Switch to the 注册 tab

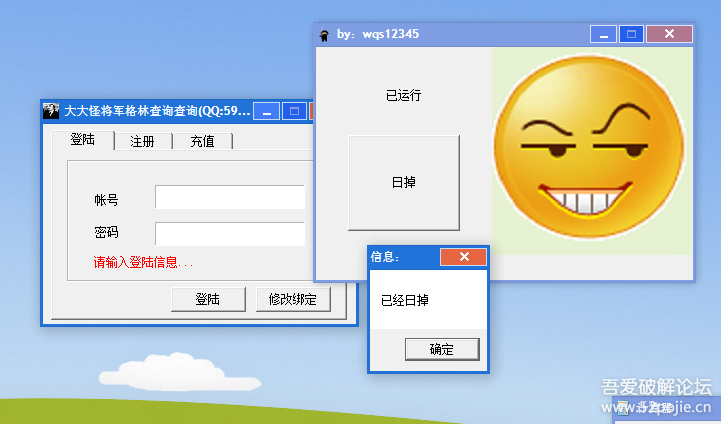point(143,141)
